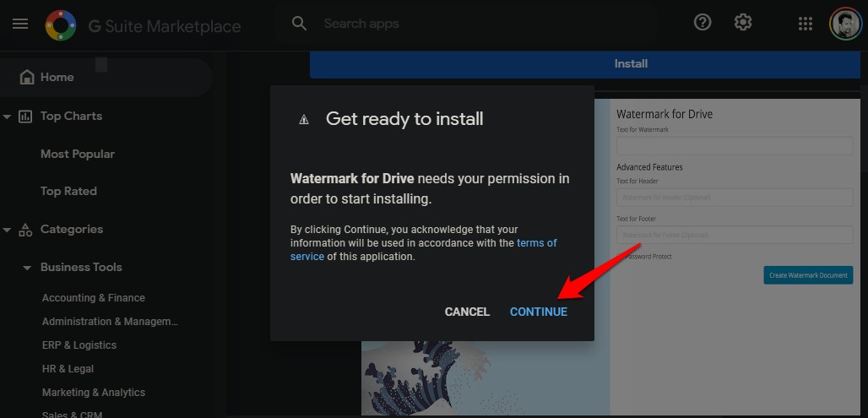Screen dimensions: 868x418
Task: Click the wave artwork preview image
Action: coord(486,378)
